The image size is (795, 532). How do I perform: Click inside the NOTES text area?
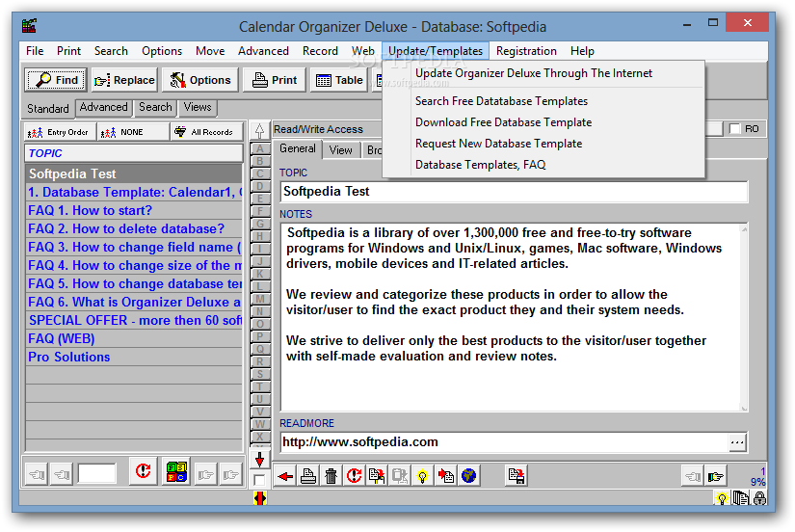(x=511, y=317)
